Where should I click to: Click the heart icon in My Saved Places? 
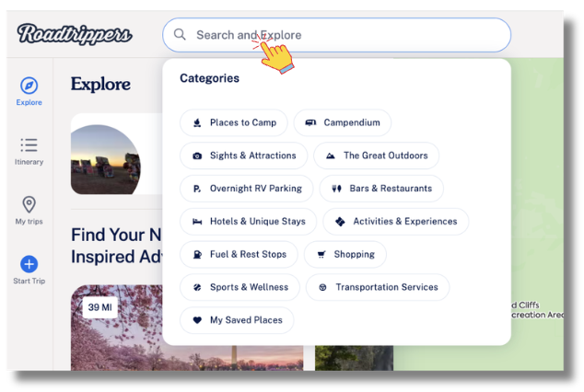tap(197, 320)
